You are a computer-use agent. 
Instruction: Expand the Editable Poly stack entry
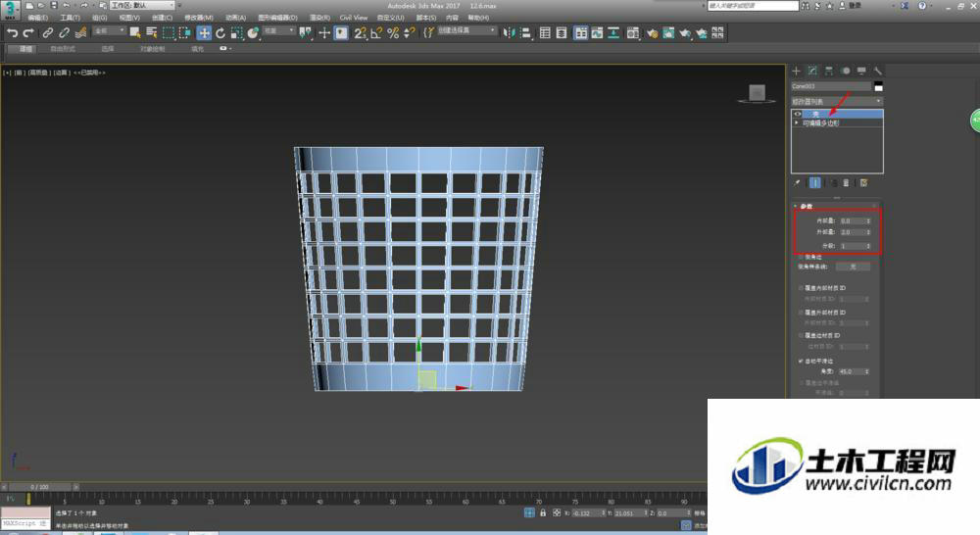796,123
